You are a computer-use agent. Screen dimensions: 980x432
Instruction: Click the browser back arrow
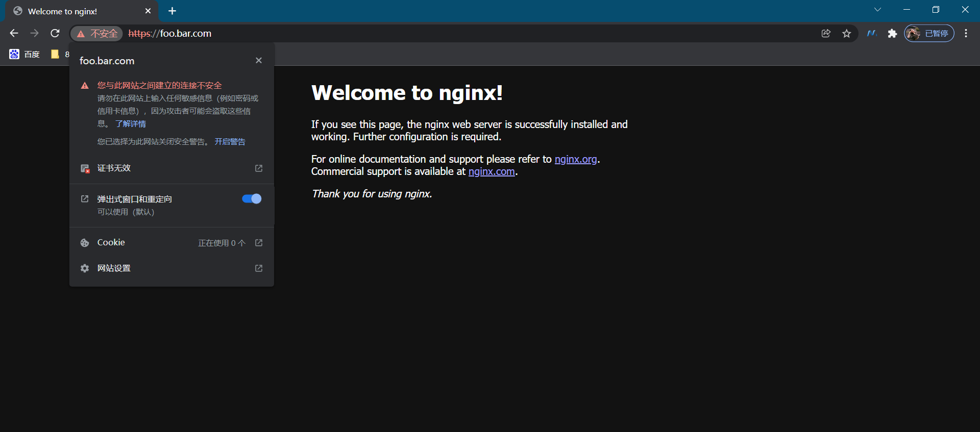tap(14, 33)
